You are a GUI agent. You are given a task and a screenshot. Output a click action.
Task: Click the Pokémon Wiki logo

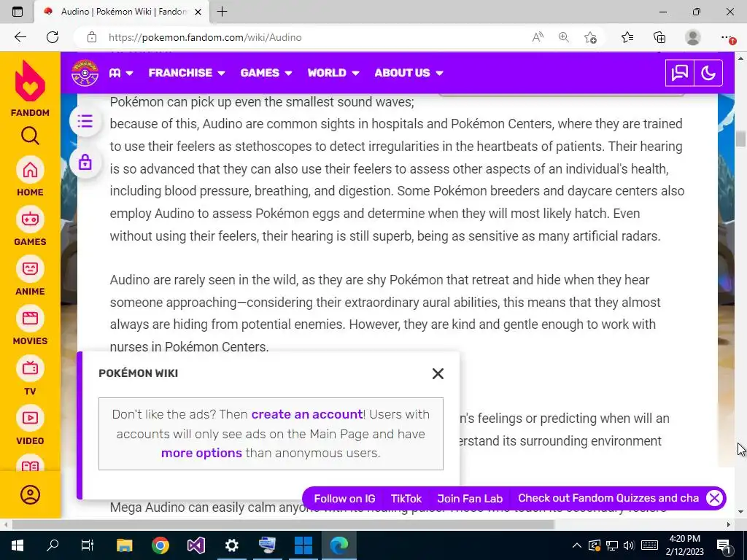point(85,73)
